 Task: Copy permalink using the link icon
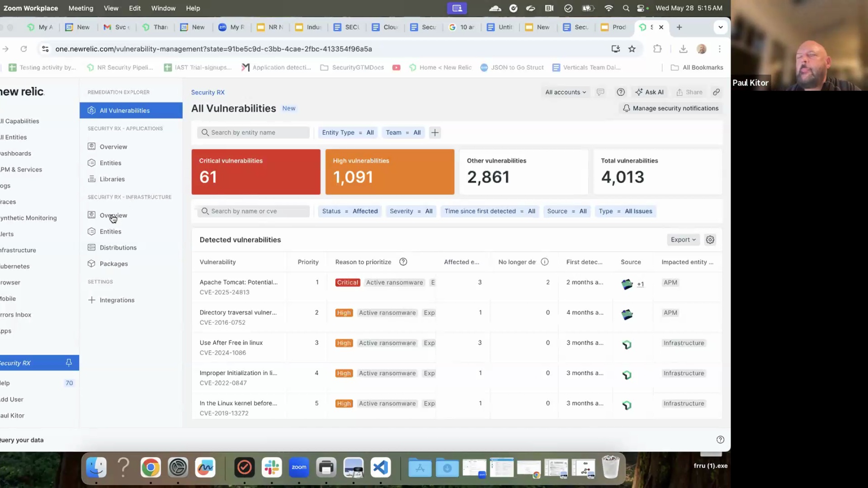click(717, 92)
